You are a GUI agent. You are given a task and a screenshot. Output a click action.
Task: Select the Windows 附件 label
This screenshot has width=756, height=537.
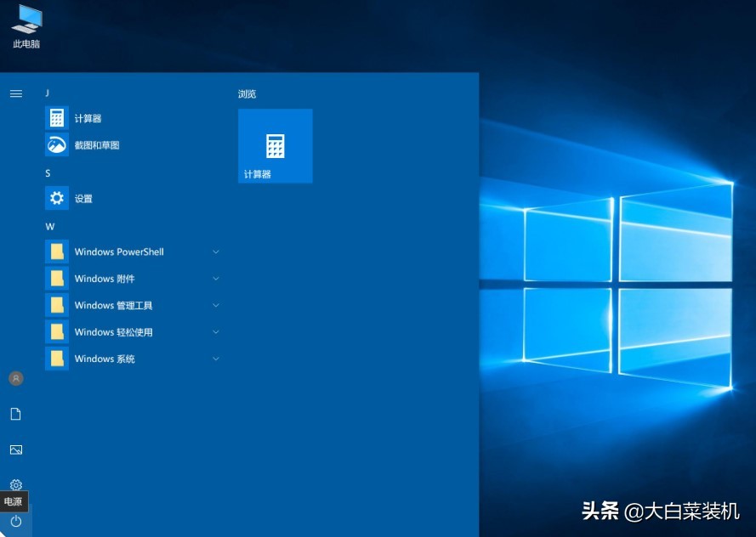[x=105, y=279]
